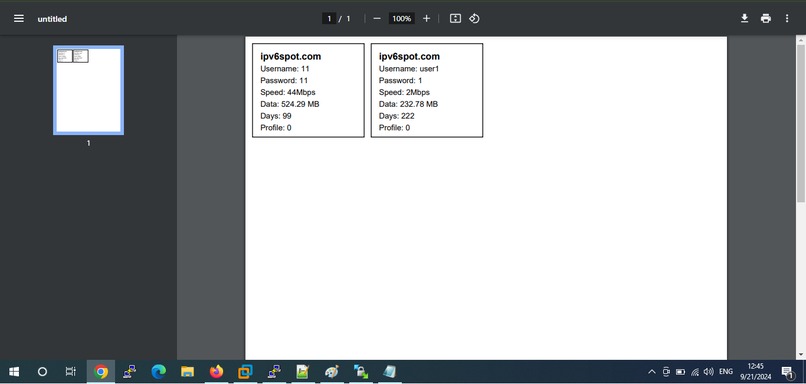Screen dimensions: 806x384
Task: Toggle the sidebar with the hamburger menu icon
Action: (x=19, y=19)
